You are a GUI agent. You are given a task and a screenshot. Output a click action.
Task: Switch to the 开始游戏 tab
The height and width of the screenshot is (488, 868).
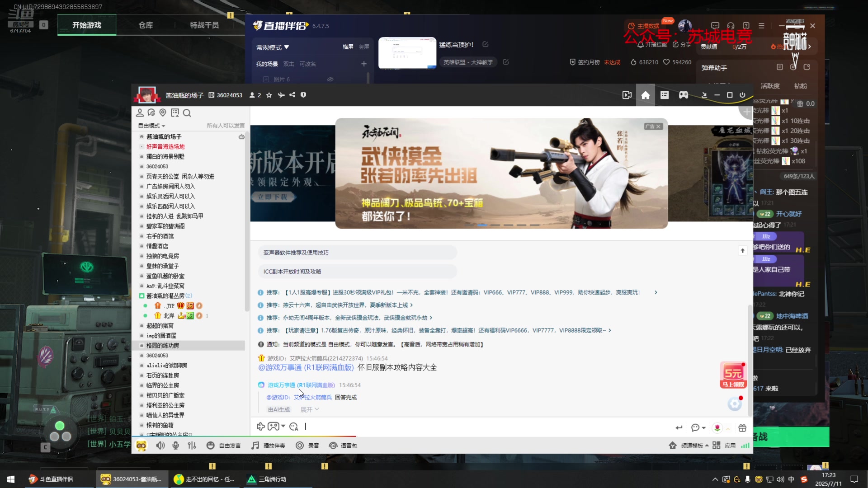(x=87, y=25)
